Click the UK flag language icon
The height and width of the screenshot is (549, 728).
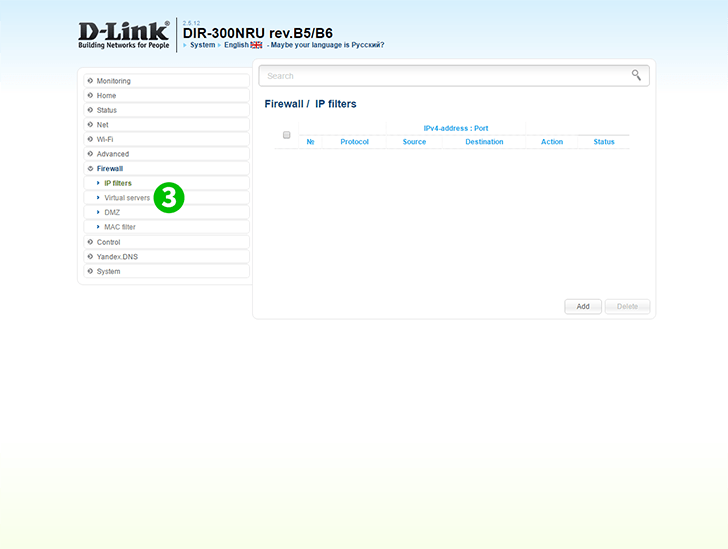(256, 45)
